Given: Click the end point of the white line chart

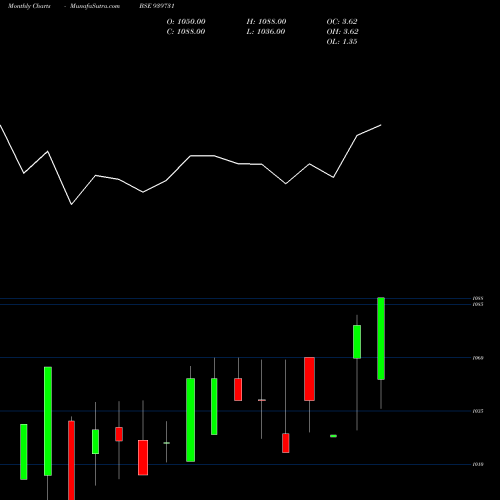Looking at the screenshot, I should click(x=381, y=125).
